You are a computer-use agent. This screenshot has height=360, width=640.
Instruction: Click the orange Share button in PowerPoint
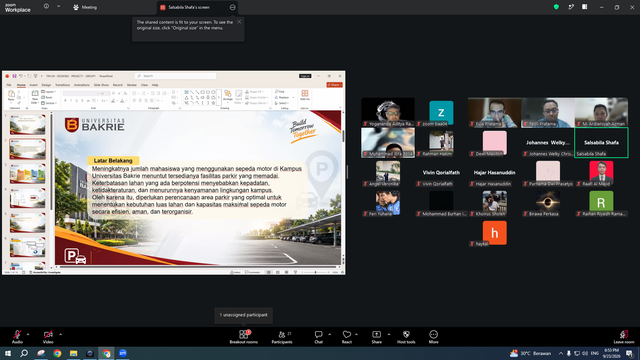[334, 85]
